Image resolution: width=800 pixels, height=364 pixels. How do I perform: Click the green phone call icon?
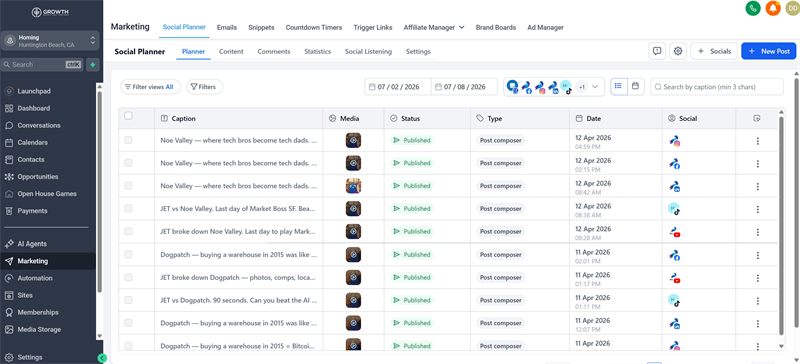[753, 8]
